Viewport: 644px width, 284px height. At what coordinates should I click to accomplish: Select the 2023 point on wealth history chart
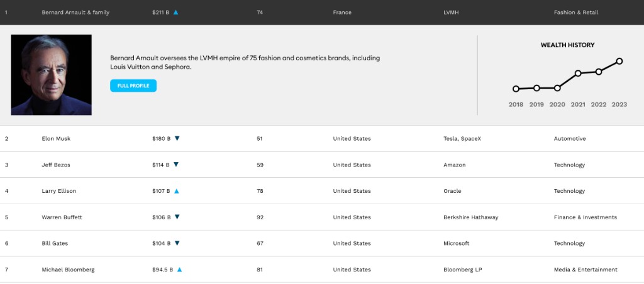tap(619, 61)
